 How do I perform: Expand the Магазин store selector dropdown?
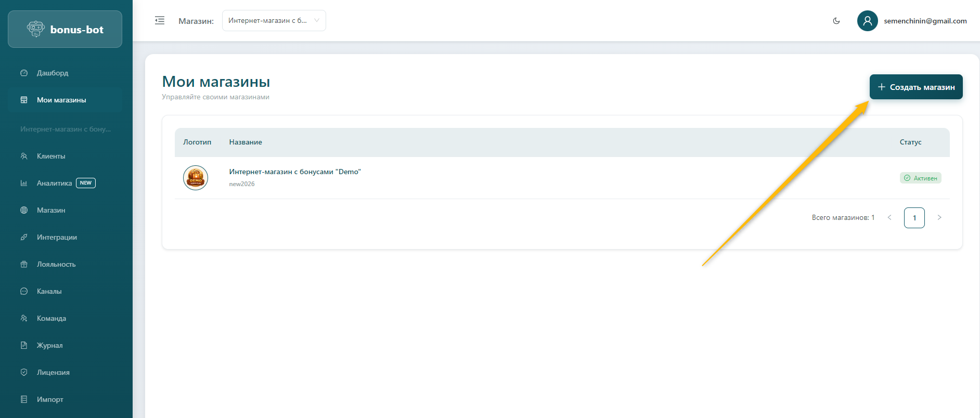point(274,21)
